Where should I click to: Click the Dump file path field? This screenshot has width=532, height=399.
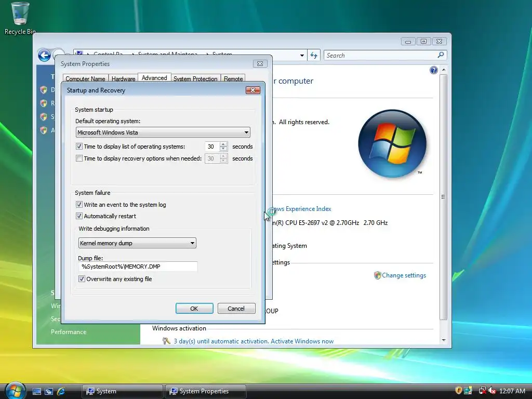pyautogui.click(x=138, y=267)
